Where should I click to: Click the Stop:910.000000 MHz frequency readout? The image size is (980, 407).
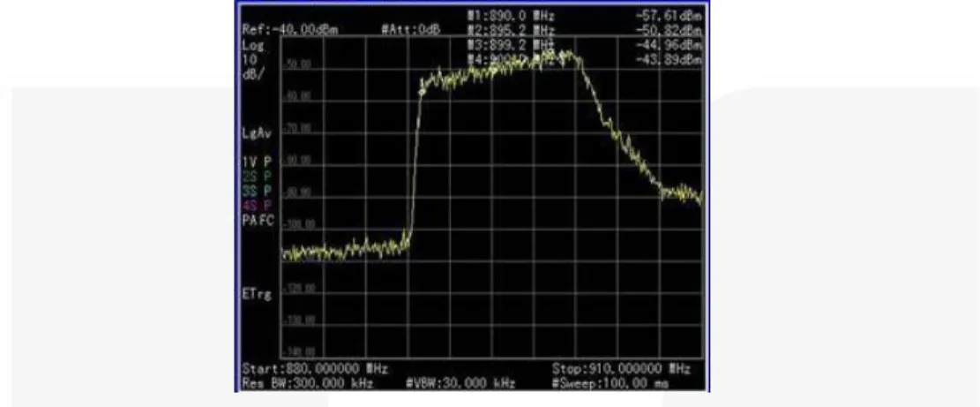[x=621, y=369]
